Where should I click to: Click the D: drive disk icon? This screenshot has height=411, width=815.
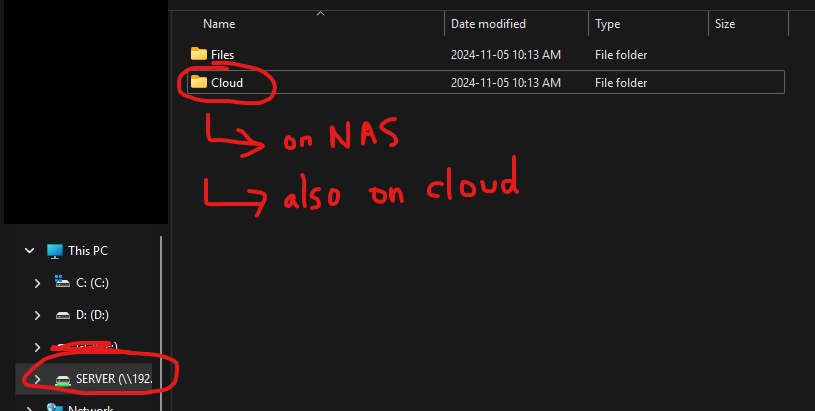[62, 315]
